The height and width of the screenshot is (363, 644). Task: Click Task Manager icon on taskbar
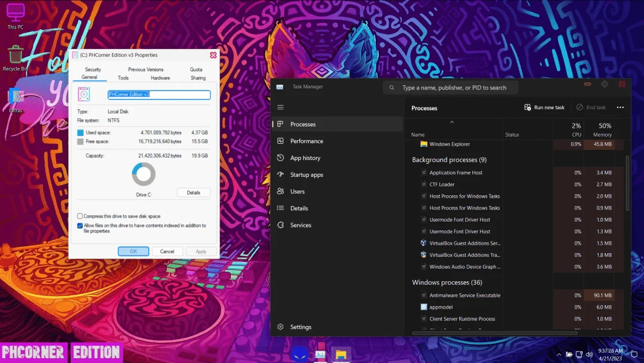[x=320, y=354]
